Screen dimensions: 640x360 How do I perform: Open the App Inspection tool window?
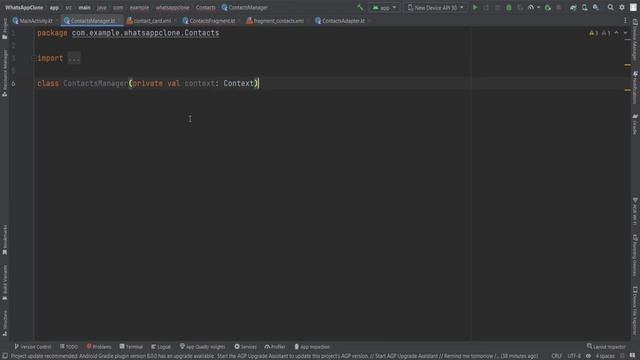tap(312, 347)
